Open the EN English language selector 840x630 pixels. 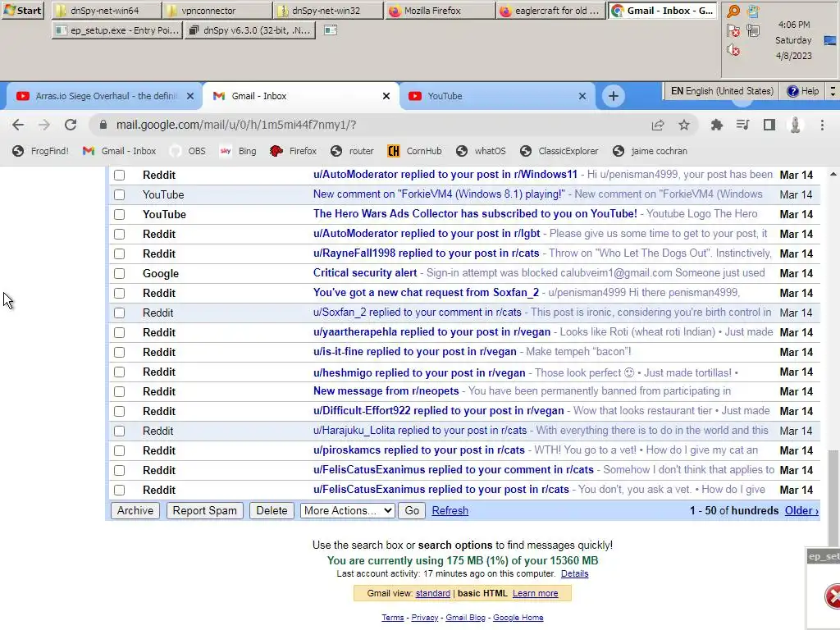(722, 91)
